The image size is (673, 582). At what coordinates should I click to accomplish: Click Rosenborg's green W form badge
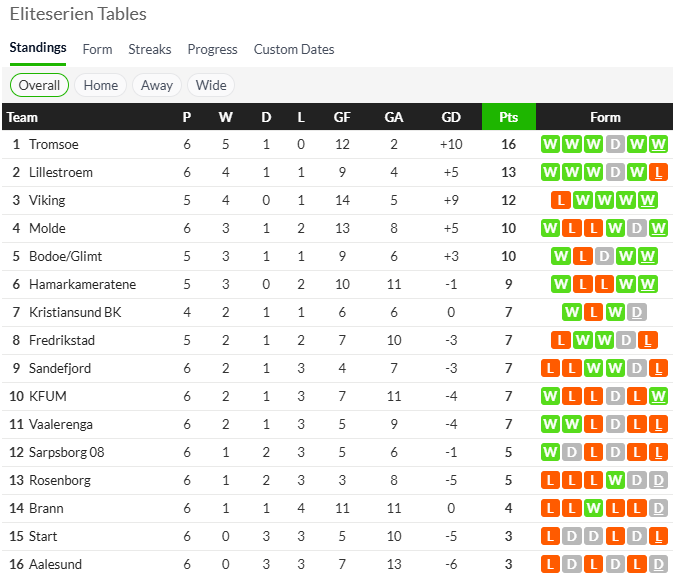point(615,480)
